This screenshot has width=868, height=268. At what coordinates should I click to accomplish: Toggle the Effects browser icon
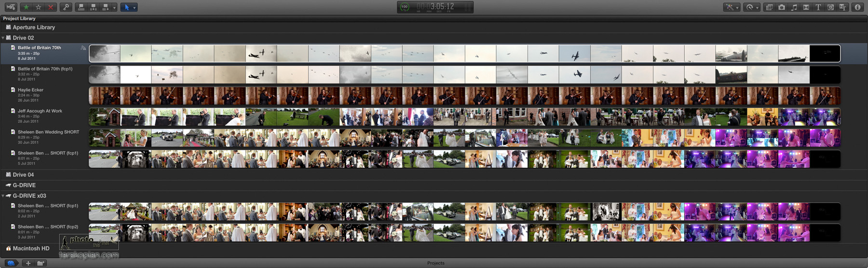tap(769, 7)
